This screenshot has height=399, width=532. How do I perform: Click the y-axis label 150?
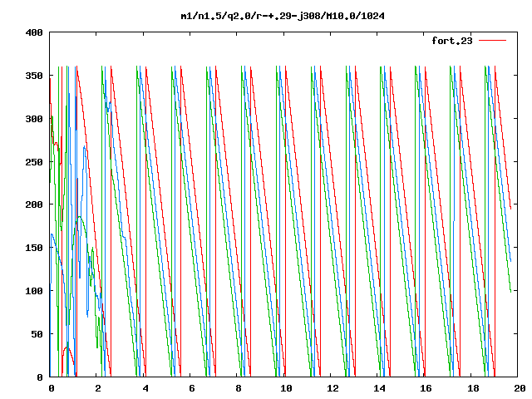[34, 248]
